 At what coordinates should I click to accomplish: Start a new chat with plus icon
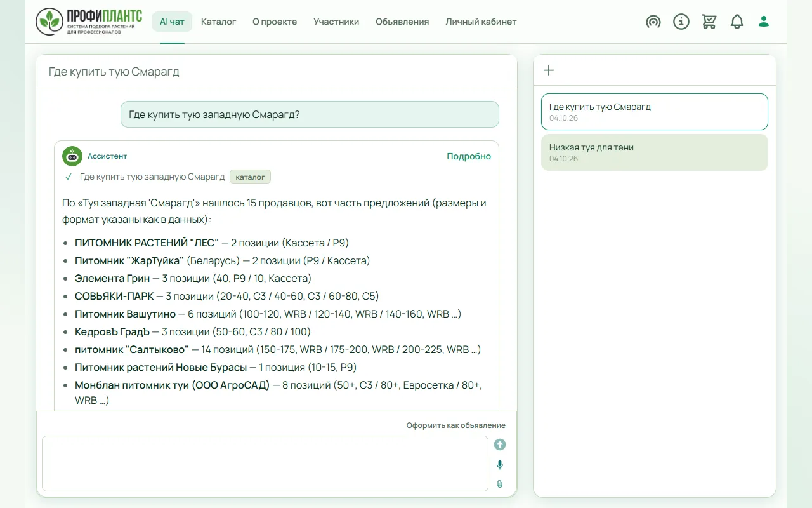coord(549,70)
